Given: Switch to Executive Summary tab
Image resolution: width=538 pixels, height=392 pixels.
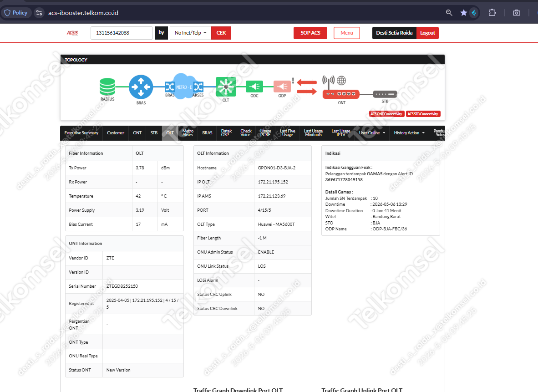Looking at the screenshot, I should click(x=81, y=133).
